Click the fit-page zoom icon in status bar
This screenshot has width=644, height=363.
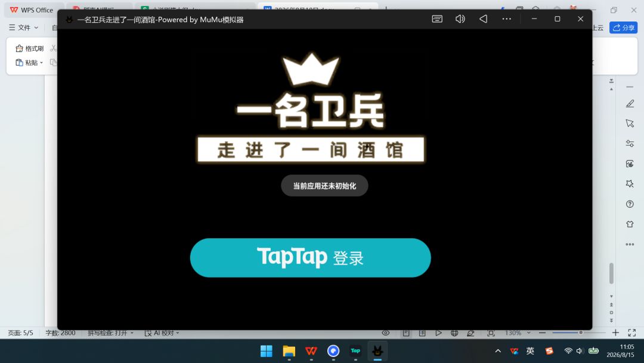(x=491, y=333)
